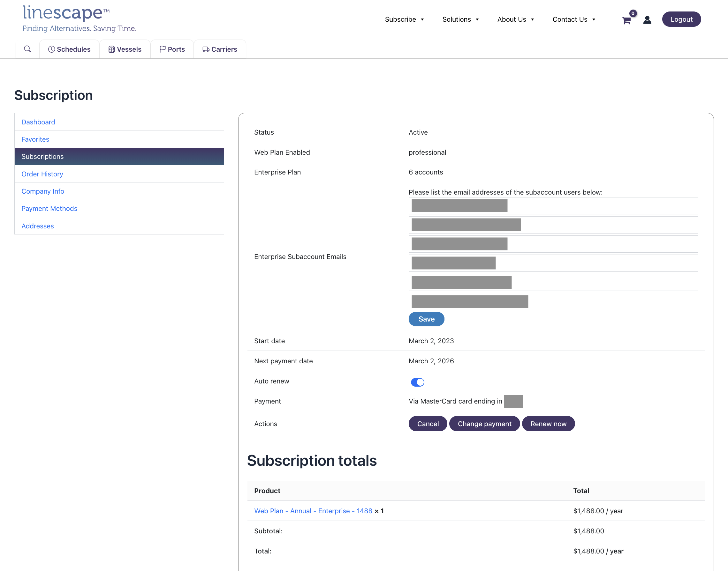Click the Logout button

[x=681, y=19]
